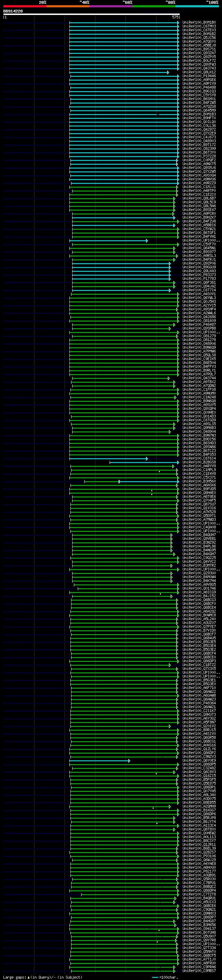The height and width of the screenshot is (980, 222).
Task: Select the UniRef100_C6T6I4 label
Action: click(x=199, y=459)
